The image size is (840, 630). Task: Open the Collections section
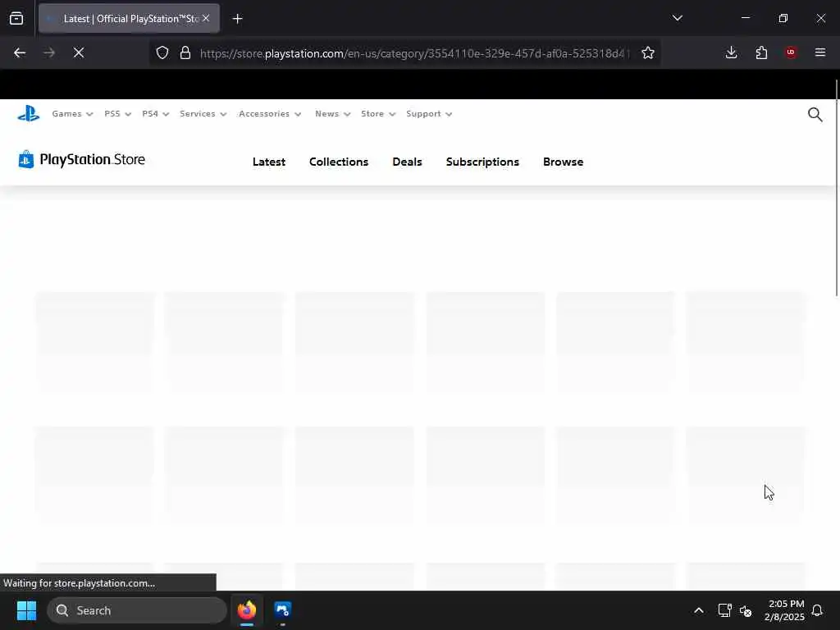tap(339, 162)
